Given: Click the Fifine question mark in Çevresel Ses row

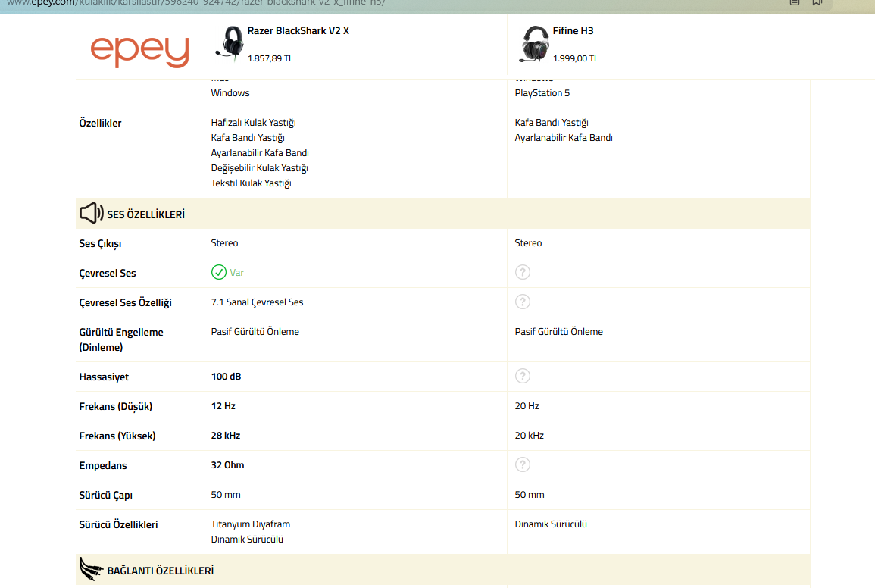Looking at the screenshot, I should tap(522, 272).
